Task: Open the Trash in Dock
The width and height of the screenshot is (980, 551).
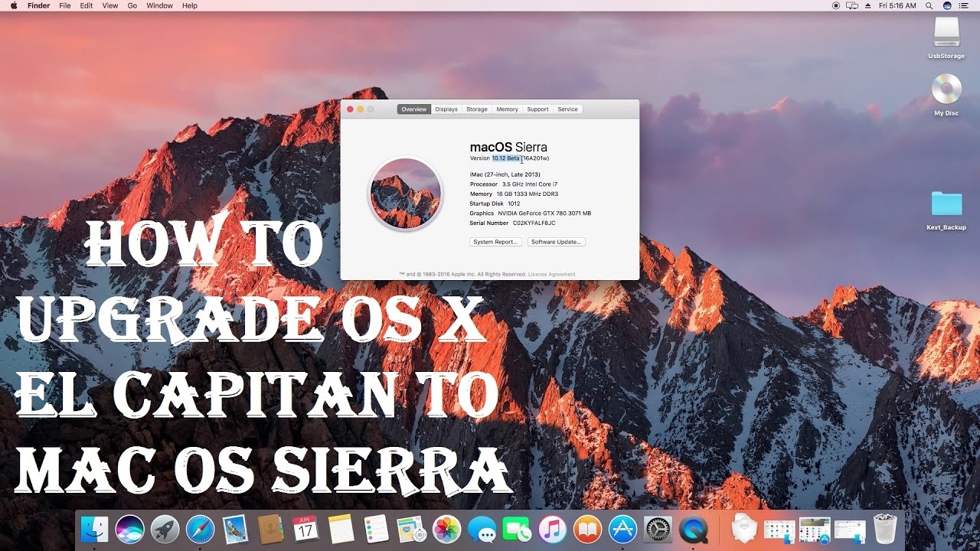Action: (885, 529)
